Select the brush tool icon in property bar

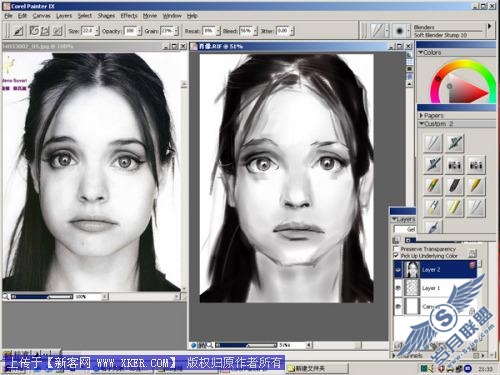[x=18, y=31]
